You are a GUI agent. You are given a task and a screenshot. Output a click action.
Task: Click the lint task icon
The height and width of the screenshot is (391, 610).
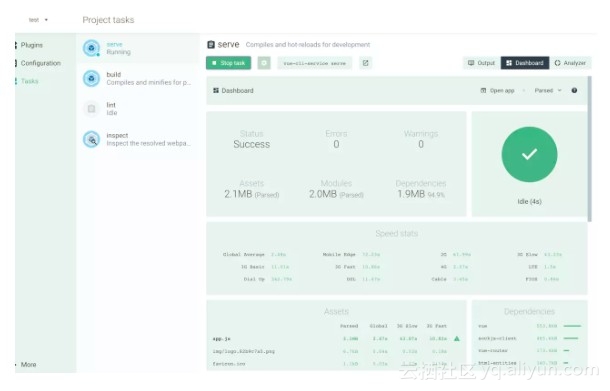tap(91, 109)
